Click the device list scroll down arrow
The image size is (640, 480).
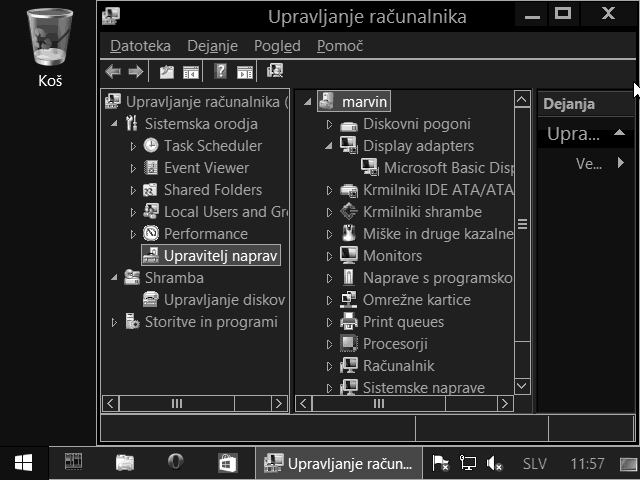click(522, 386)
